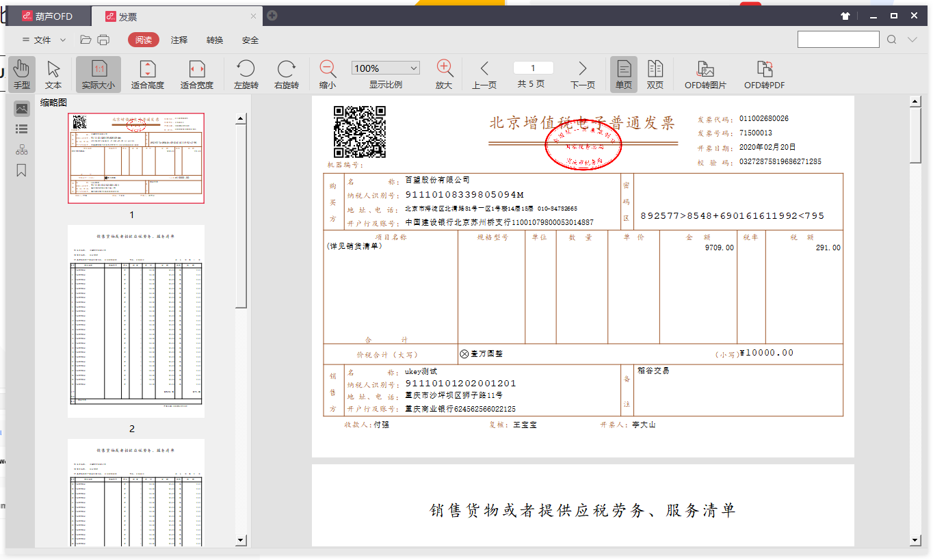Switch to double page view (双页)
Viewport: 933px width, 560px height.
[x=655, y=75]
